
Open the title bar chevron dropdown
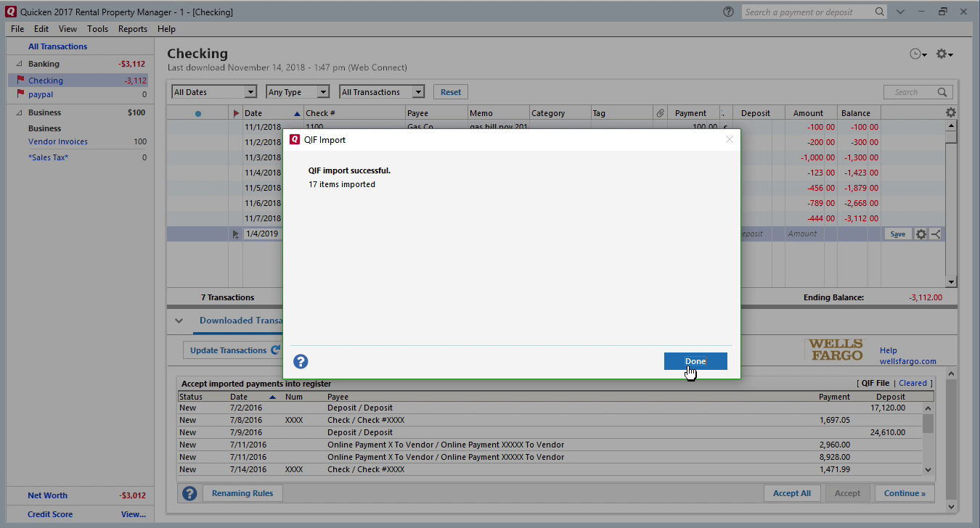coord(900,12)
